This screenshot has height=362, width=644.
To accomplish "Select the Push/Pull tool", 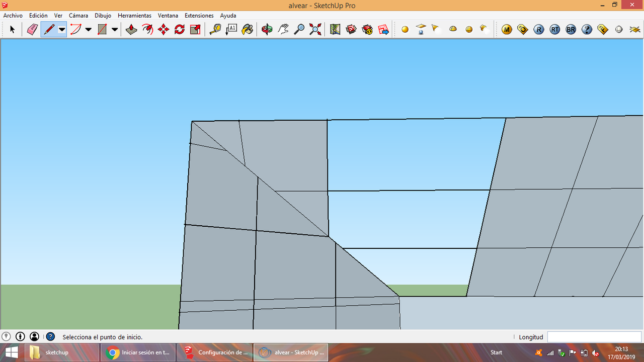I will 131,30.
